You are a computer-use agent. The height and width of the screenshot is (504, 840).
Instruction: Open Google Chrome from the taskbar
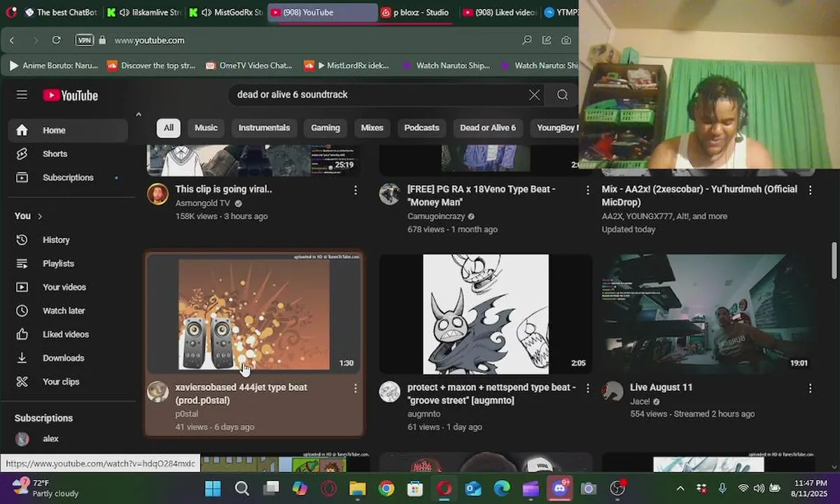coord(386,488)
